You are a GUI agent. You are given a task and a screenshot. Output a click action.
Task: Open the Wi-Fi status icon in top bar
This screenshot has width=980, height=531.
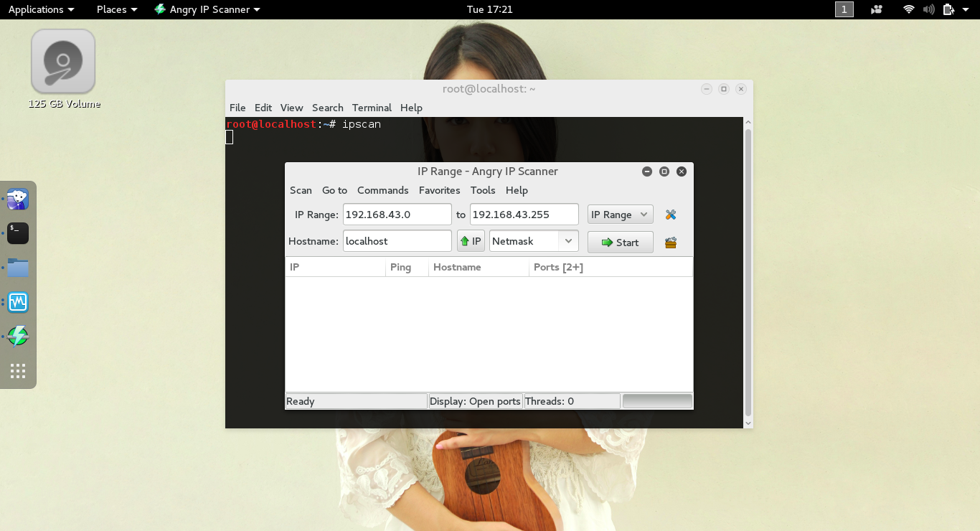909,9
